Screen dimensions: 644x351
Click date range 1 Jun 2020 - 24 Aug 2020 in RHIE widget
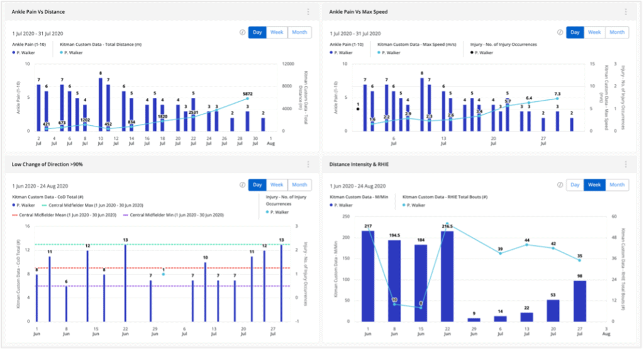[x=357, y=186]
